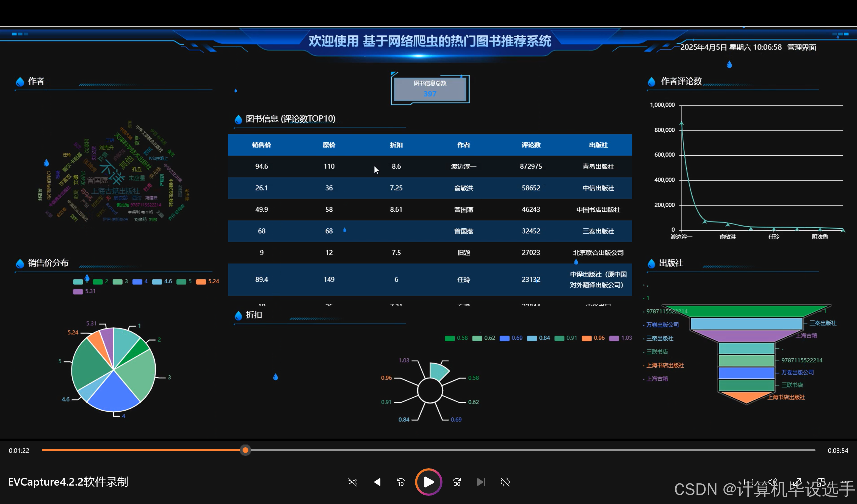
Task: Jump to the previous video
Action: click(376, 482)
